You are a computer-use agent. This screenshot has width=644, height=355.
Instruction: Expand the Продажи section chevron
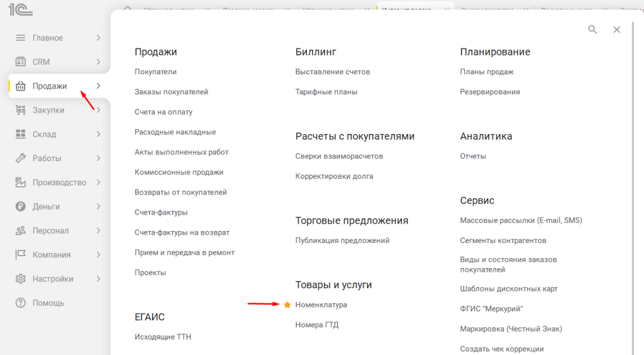pyautogui.click(x=98, y=86)
